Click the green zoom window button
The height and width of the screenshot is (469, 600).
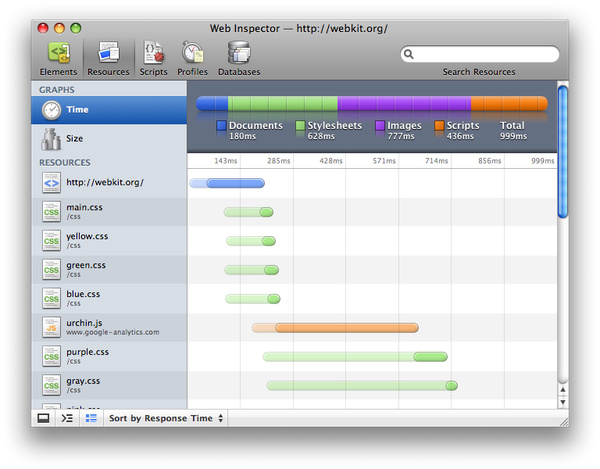76,28
